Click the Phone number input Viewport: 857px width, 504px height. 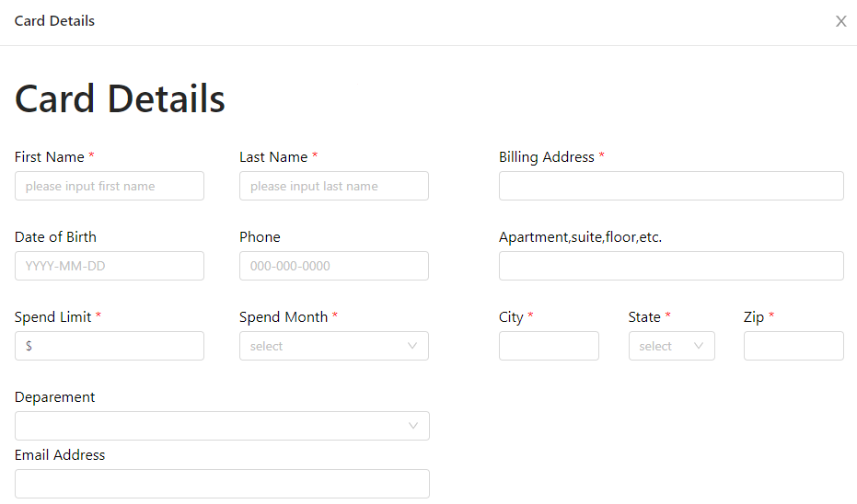point(333,266)
